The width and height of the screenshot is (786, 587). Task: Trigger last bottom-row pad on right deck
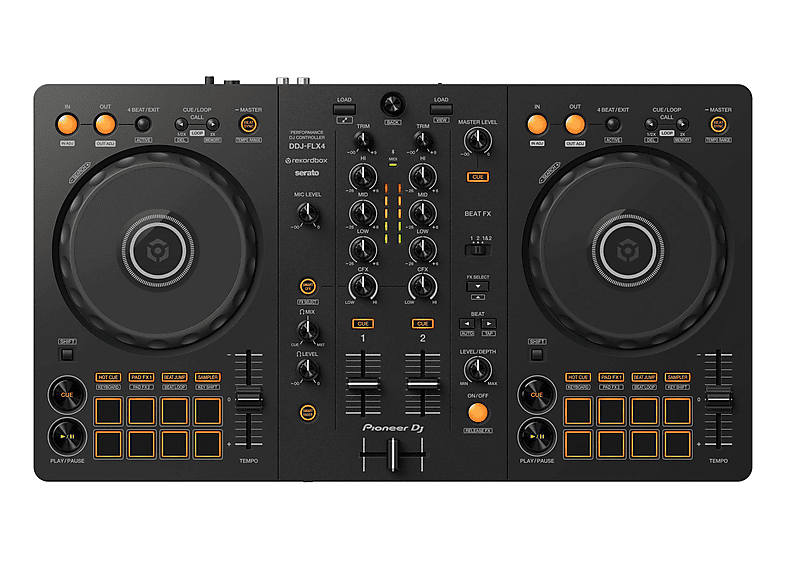point(677,444)
